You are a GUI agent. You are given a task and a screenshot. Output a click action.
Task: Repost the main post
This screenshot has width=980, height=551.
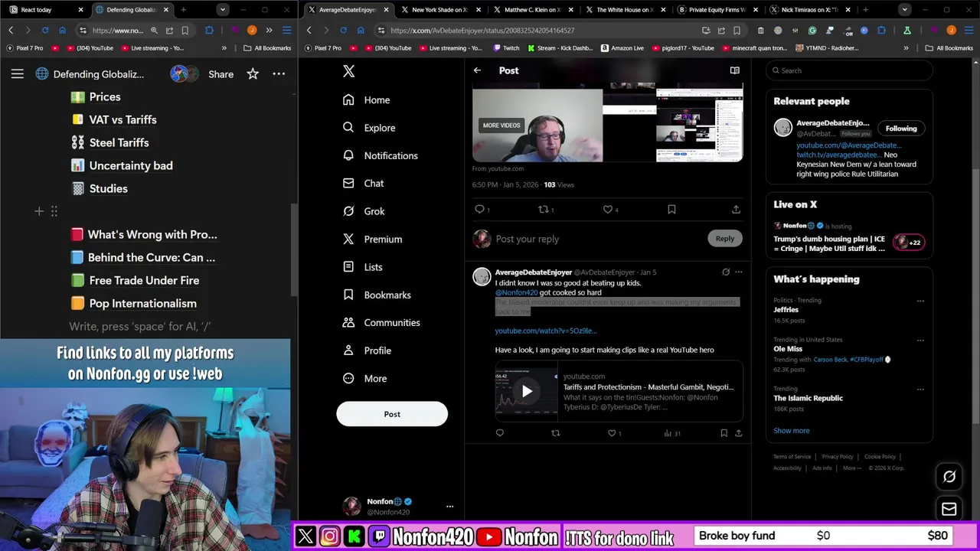coord(544,209)
